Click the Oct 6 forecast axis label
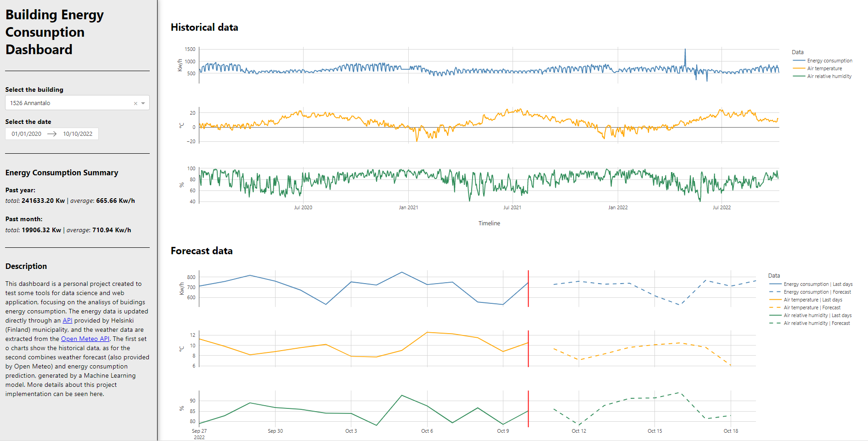The image size is (868, 441). (427, 431)
